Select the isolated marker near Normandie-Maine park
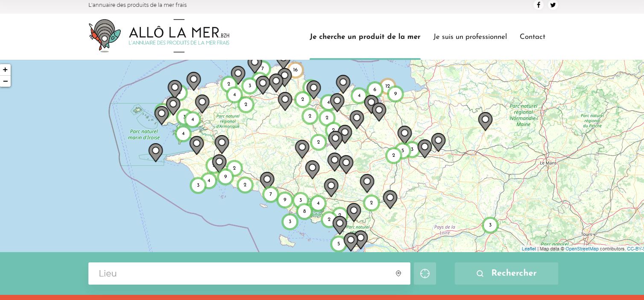 pyautogui.click(x=485, y=120)
